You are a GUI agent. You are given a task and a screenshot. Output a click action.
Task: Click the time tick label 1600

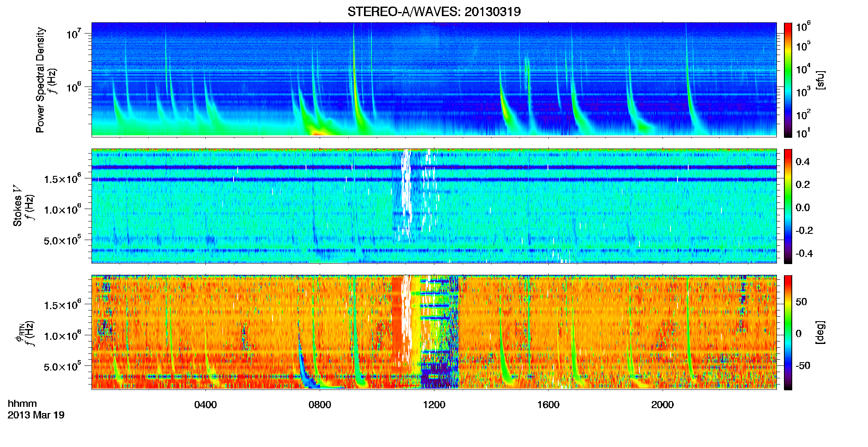pos(548,405)
